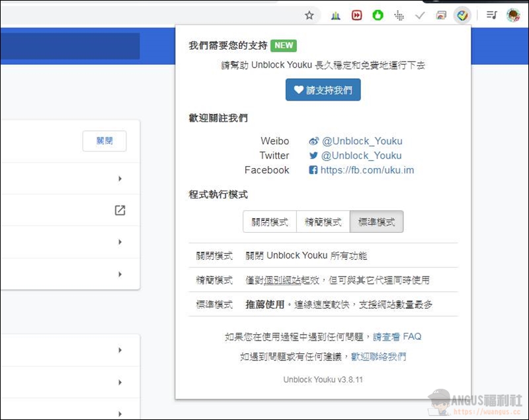This screenshot has height=420, width=529.
Task: Open the Weibo @Unblock_Youku link
Action: pos(361,141)
